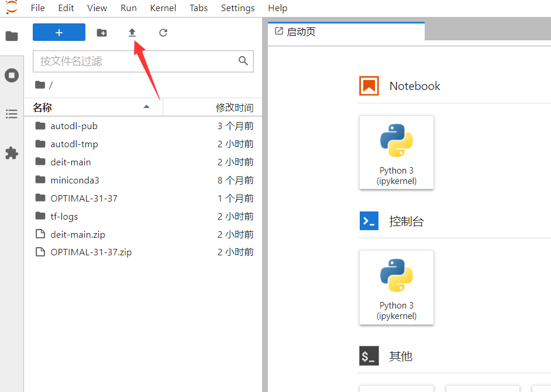The height and width of the screenshot is (392, 551).
Task: Open the extension manager puzzle icon
Action: pos(12,153)
